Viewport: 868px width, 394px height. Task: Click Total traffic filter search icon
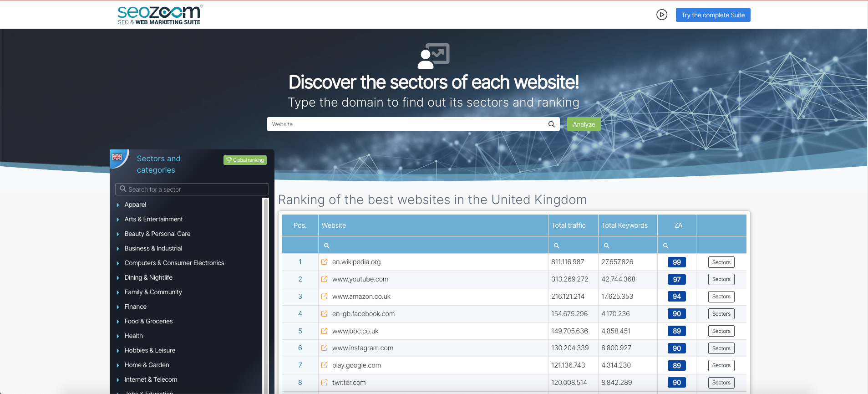(556, 246)
